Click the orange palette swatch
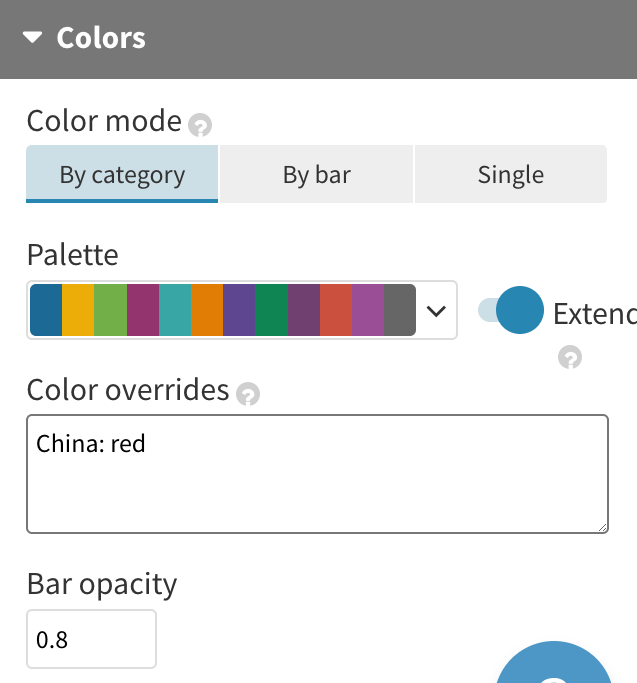 coord(207,310)
